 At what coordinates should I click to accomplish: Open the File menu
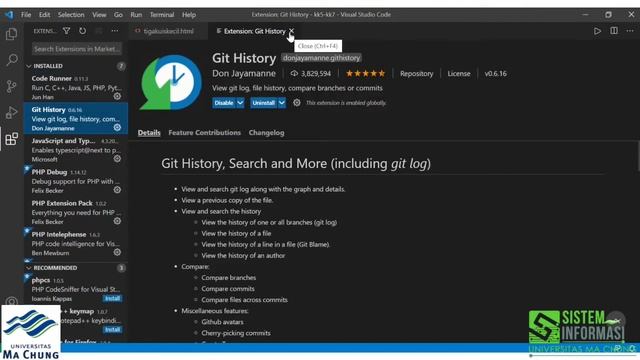point(26,15)
